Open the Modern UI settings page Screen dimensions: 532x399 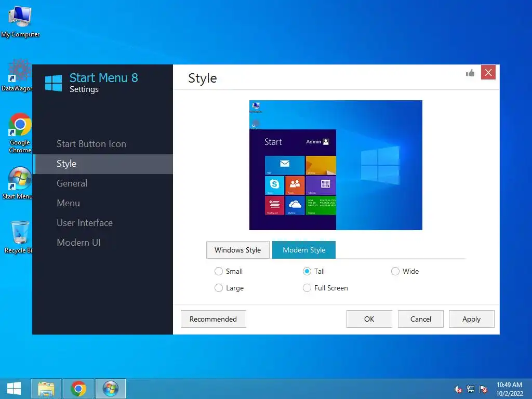[x=103, y=243]
